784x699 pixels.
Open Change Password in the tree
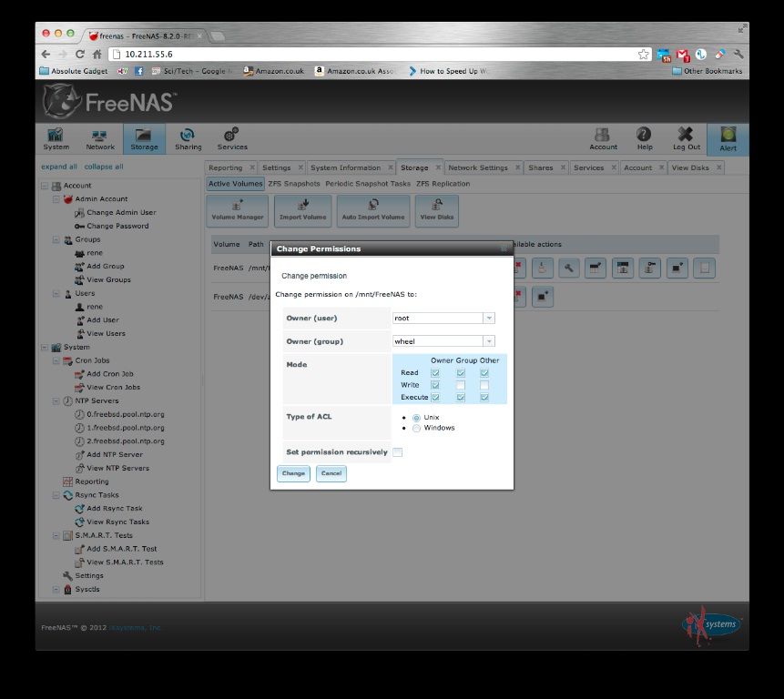tap(117, 226)
